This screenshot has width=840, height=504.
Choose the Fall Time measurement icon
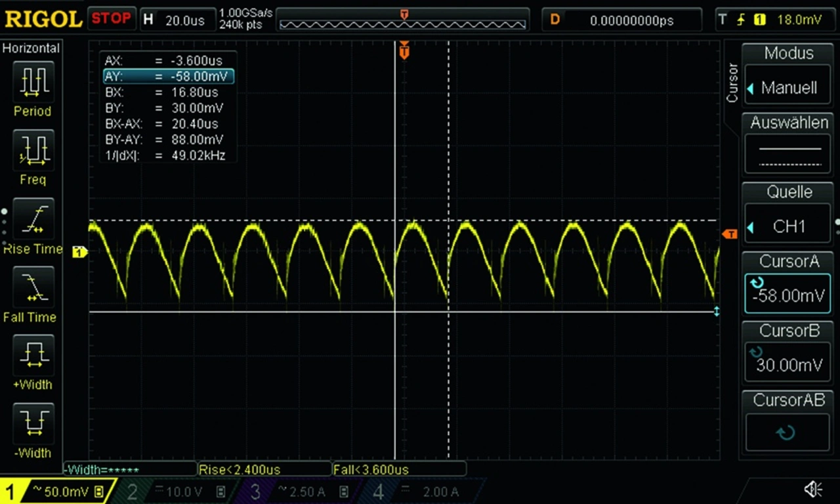(32, 287)
